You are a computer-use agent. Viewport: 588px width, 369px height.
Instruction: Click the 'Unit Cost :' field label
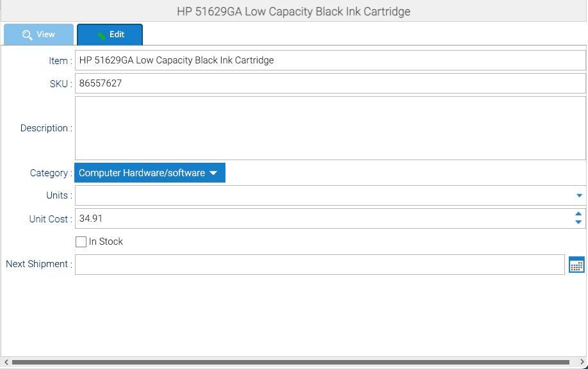point(51,219)
